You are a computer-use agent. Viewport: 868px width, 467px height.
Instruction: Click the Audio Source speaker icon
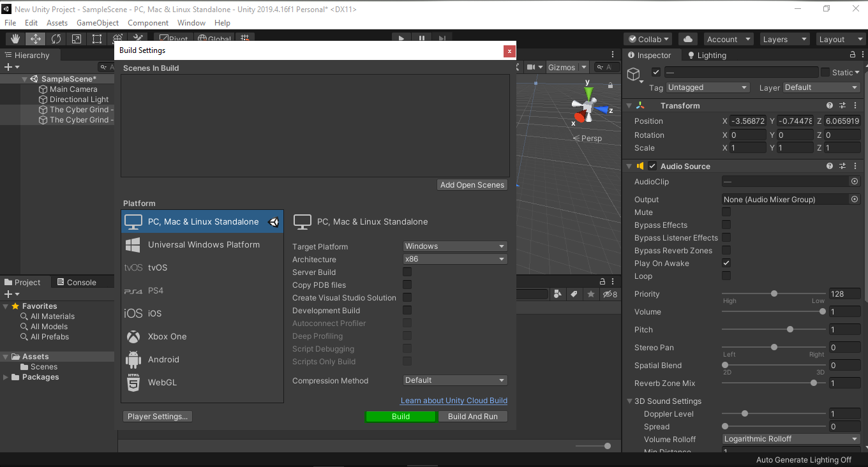pyautogui.click(x=640, y=166)
